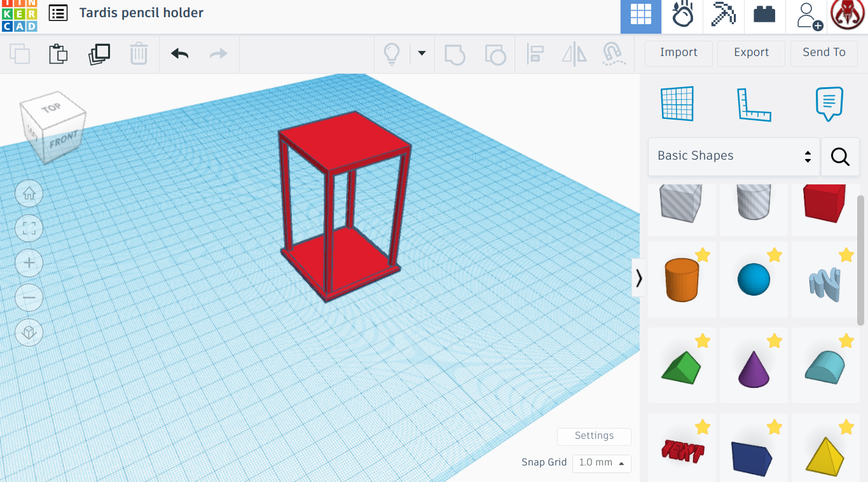Toggle favorite star on Pyramid shape
This screenshot has width=868, height=482.
pos(846,427)
